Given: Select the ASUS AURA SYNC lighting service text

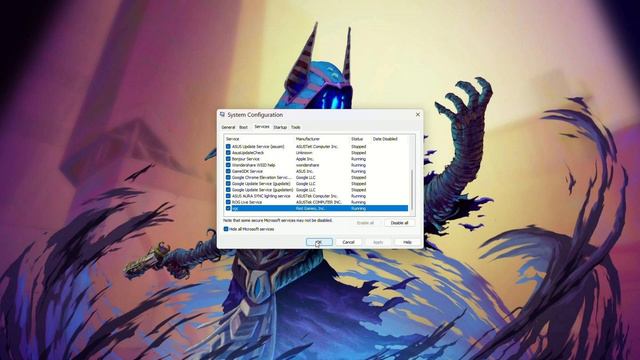Looking at the screenshot, I should [261, 196].
